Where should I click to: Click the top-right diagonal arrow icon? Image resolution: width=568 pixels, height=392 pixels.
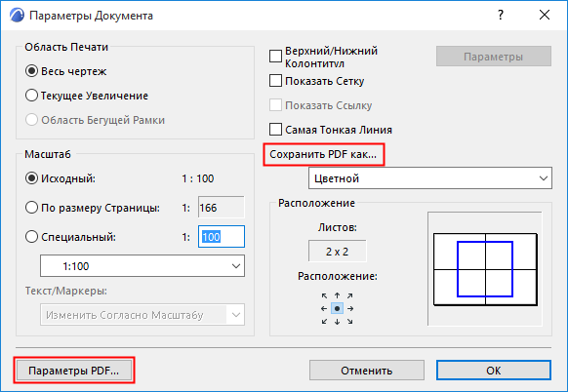pyautogui.click(x=350, y=295)
